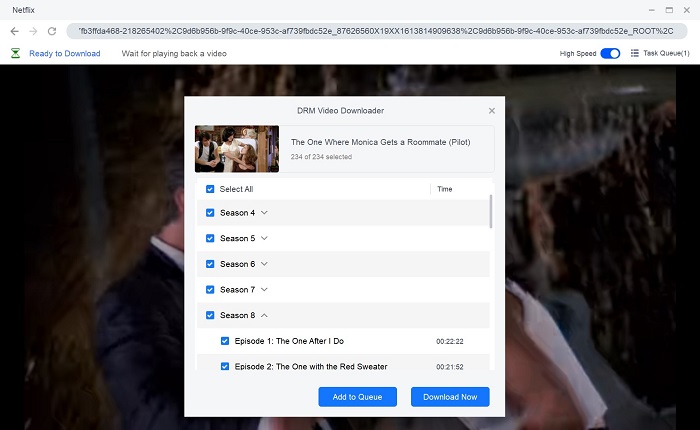The height and width of the screenshot is (430, 700).
Task: Click the DRM Video Downloader dialog title
Action: click(x=341, y=111)
